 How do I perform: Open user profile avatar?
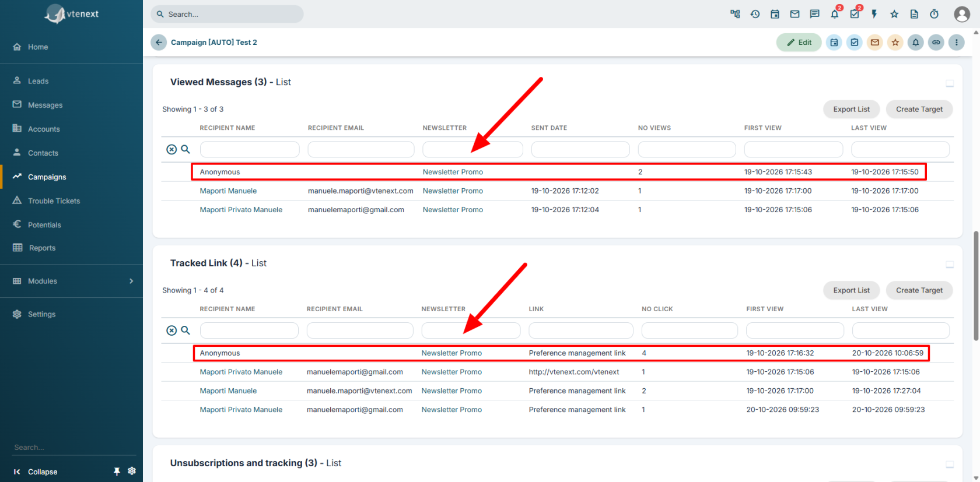coord(962,14)
